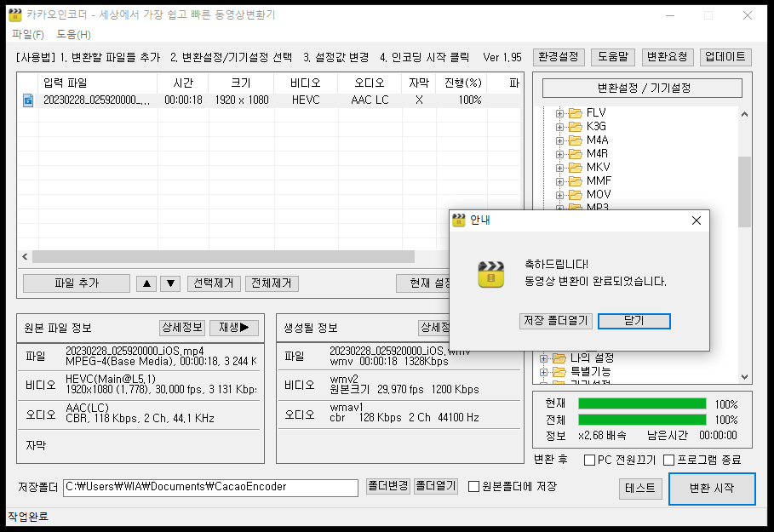Click scroll-down arrow of format tree

(x=744, y=377)
